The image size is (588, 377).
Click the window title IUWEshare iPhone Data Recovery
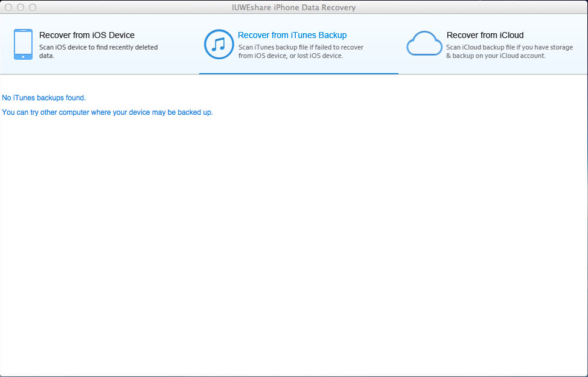[293, 7]
